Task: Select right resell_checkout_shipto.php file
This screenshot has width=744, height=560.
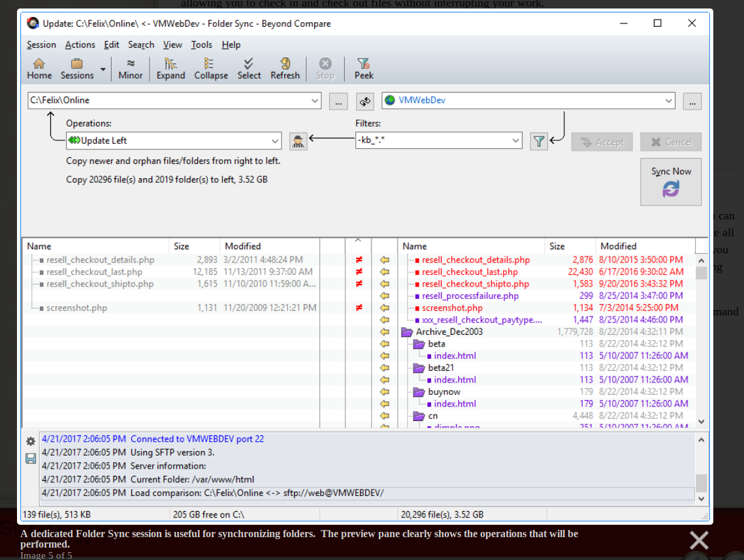Action: pyautogui.click(x=476, y=284)
